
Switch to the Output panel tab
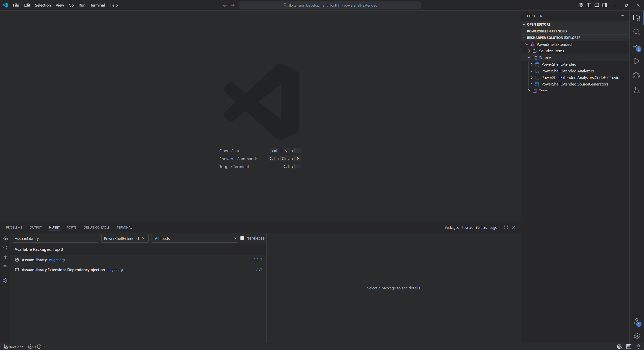pos(35,228)
